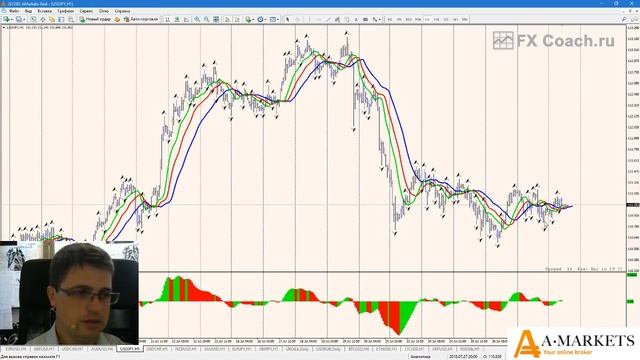
Task: Expand the Arrows tool dropdown arrow
Action: point(379,19)
